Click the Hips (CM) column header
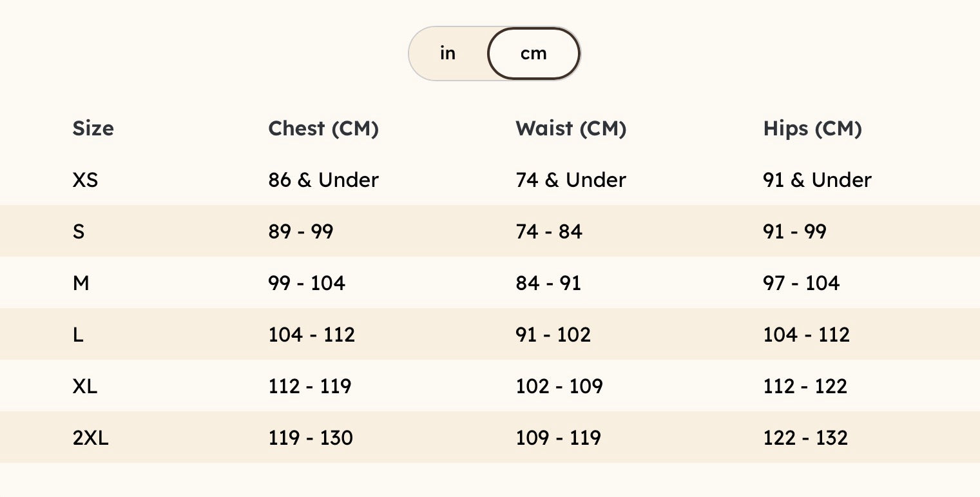The image size is (980, 497). tap(812, 128)
